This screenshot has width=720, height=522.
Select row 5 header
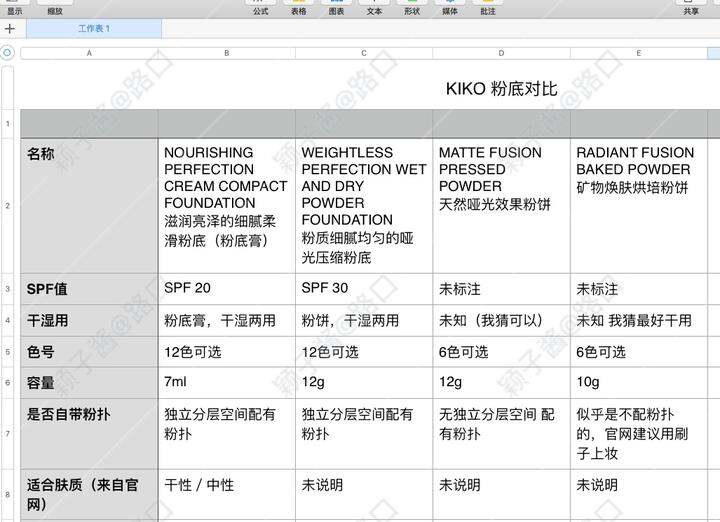pyautogui.click(x=7, y=352)
